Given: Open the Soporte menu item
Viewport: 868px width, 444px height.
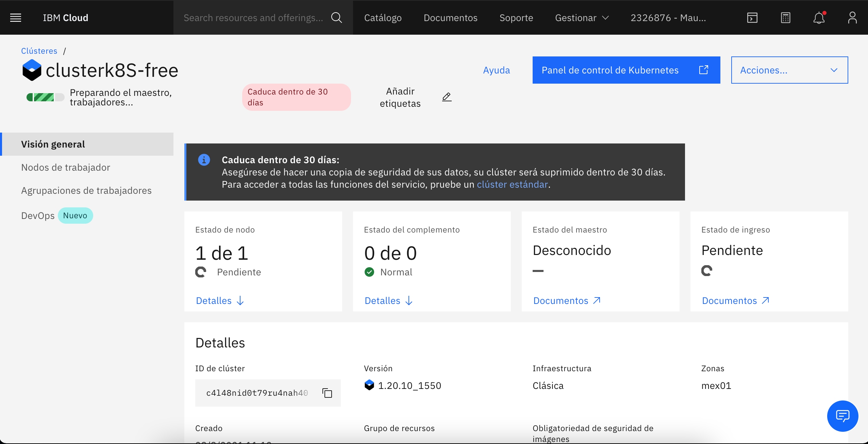Looking at the screenshot, I should (516, 18).
